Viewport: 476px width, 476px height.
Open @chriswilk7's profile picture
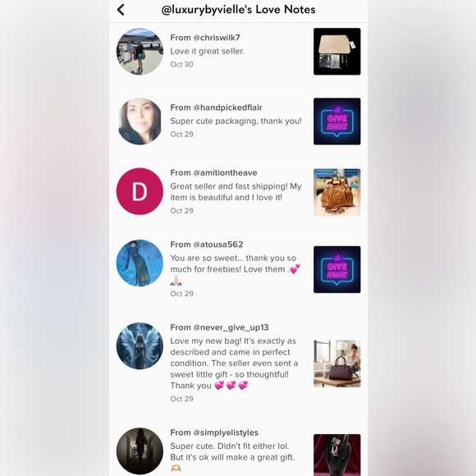coord(140,52)
